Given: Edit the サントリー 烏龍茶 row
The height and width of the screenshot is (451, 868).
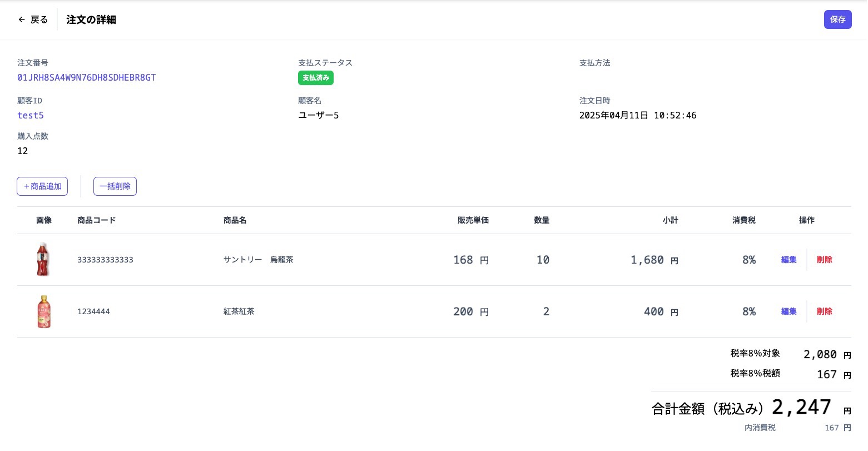Looking at the screenshot, I should [x=788, y=260].
